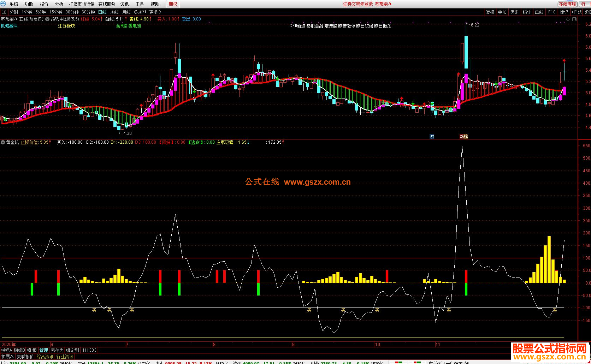Select the 周线 weekly period
The image size is (591, 364).
[114, 12]
